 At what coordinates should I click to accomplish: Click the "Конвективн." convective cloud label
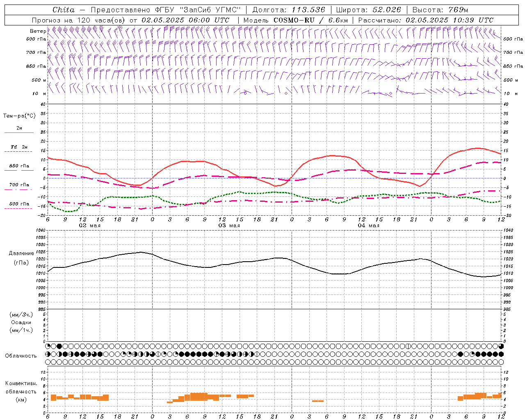21,383
